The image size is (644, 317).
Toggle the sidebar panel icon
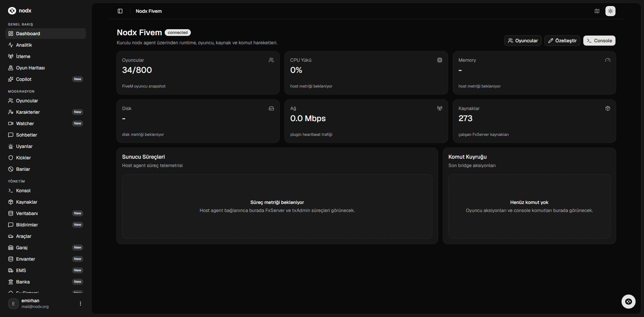tap(120, 11)
